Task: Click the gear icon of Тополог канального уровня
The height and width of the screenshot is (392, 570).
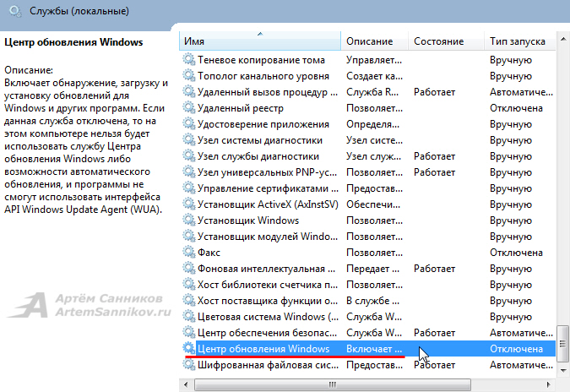Action: 188,75
